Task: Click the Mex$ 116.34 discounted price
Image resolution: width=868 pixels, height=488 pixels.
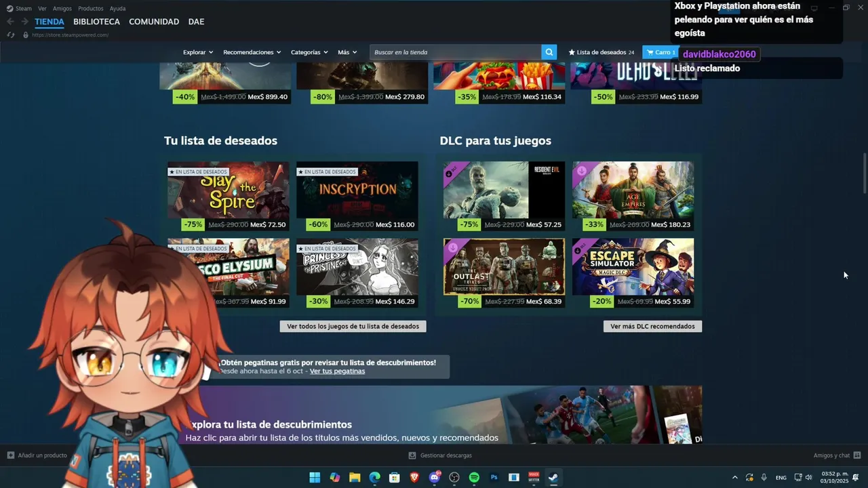Action: click(542, 97)
